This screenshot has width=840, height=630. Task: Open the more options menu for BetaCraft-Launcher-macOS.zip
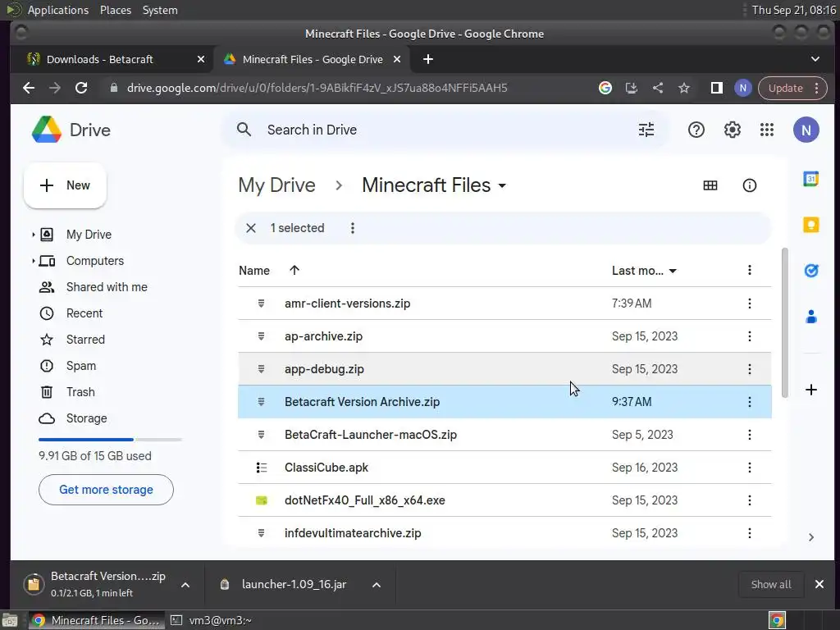tap(749, 435)
